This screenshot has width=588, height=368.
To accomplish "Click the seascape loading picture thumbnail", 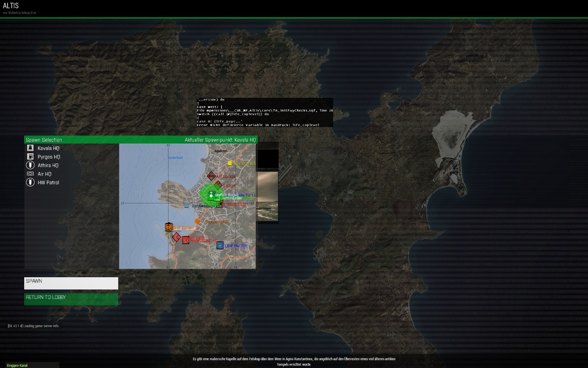I will pos(267,196).
